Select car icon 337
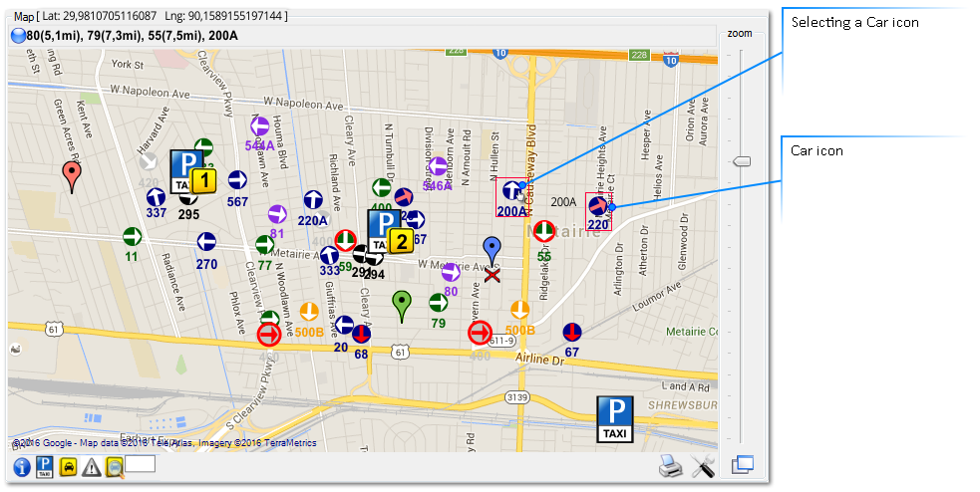Viewport: 980px width, 492px height. pos(156,198)
